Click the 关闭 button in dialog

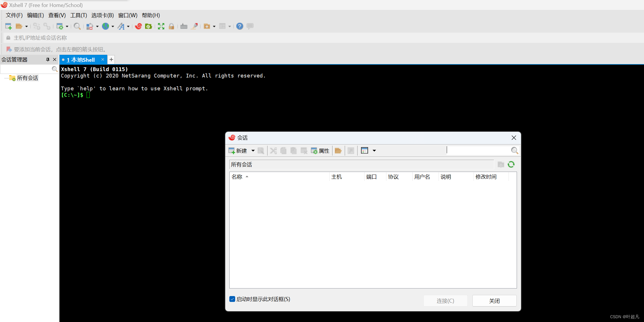point(494,301)
